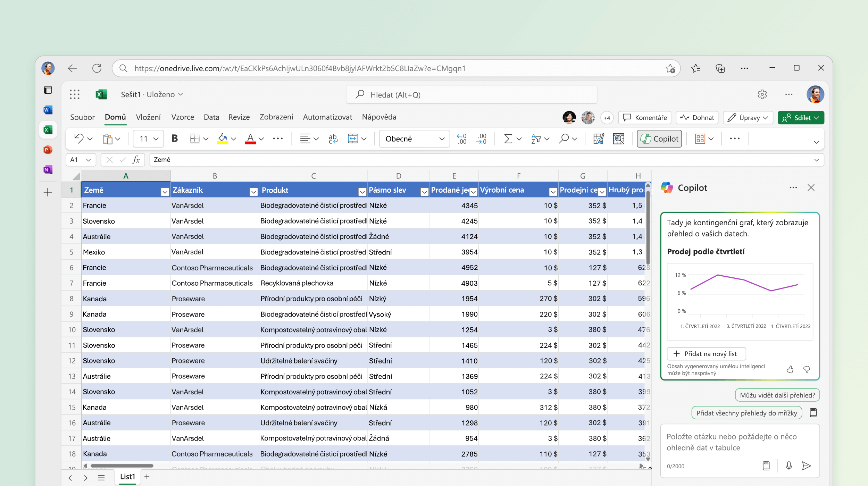This screenshot has width=868, height=486.
Task: Close the Copilot pane
Action: 811,188
